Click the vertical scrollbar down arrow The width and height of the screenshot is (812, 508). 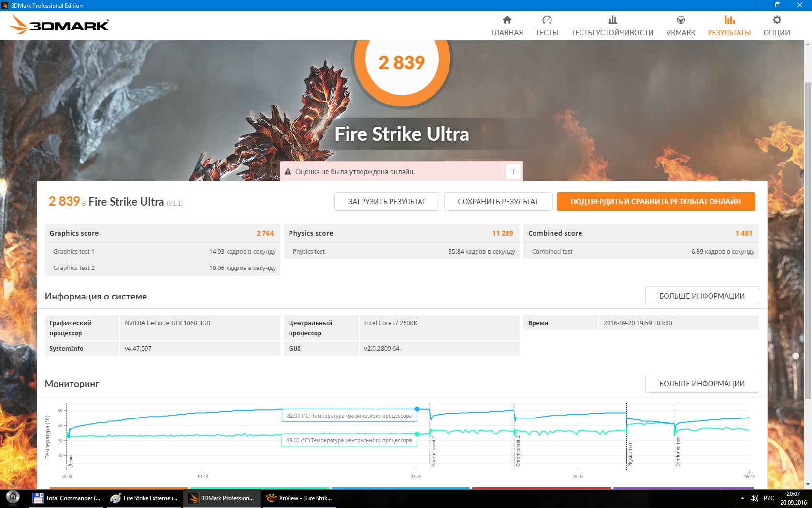pos(808,484)
